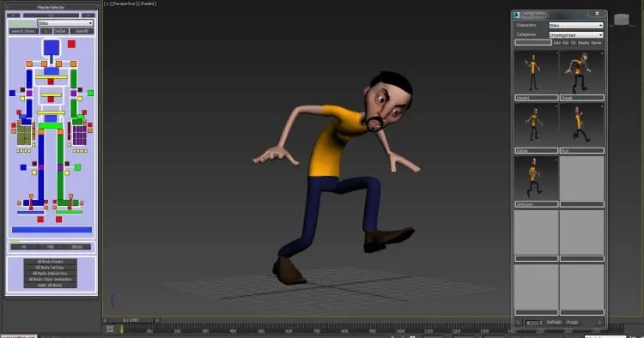
Task: Select the crouching pose thumbnail
Action: (581, 73)
